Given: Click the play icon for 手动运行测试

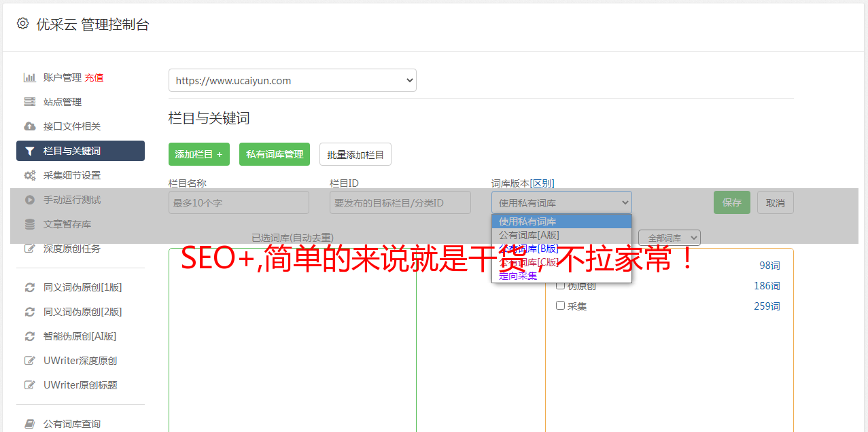Looking at the screenshot, I should point(30,200).
